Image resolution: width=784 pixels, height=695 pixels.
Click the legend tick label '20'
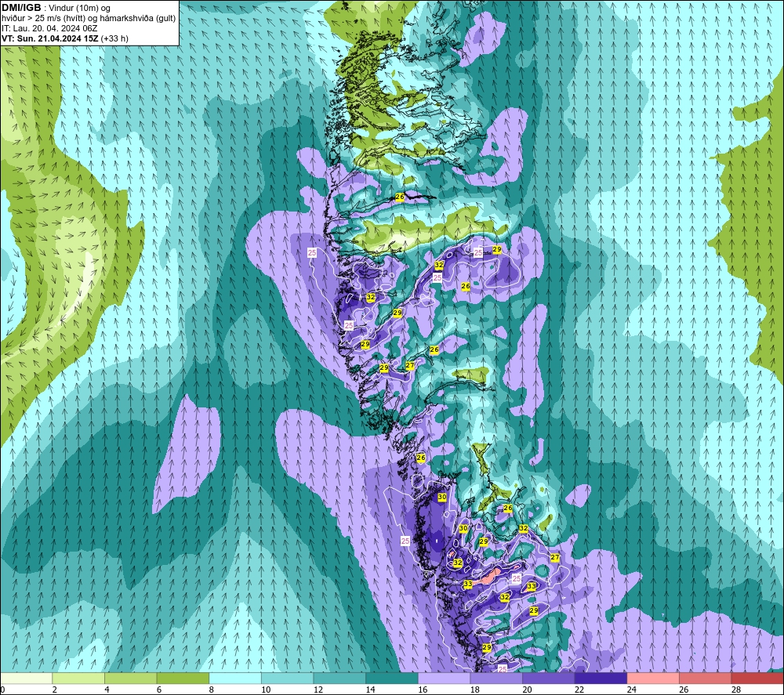(x=527, y=690)
